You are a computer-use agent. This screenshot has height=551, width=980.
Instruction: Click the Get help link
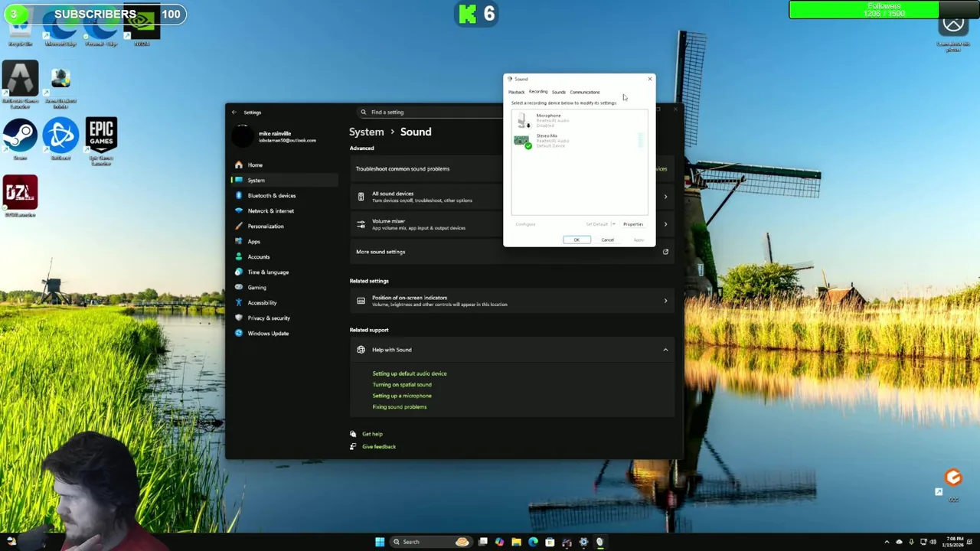[372, 434]
